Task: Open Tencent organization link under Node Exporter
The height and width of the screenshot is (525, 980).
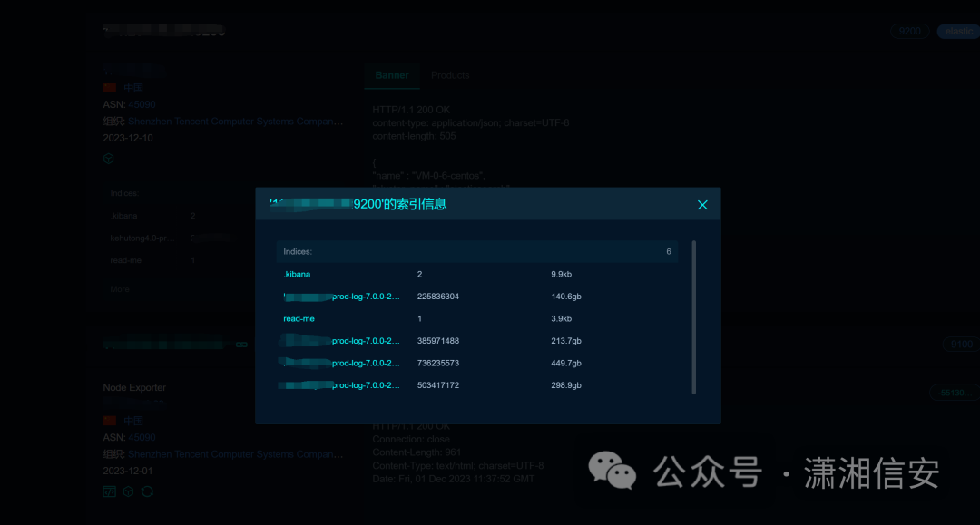Action: [x=236, y=454]
